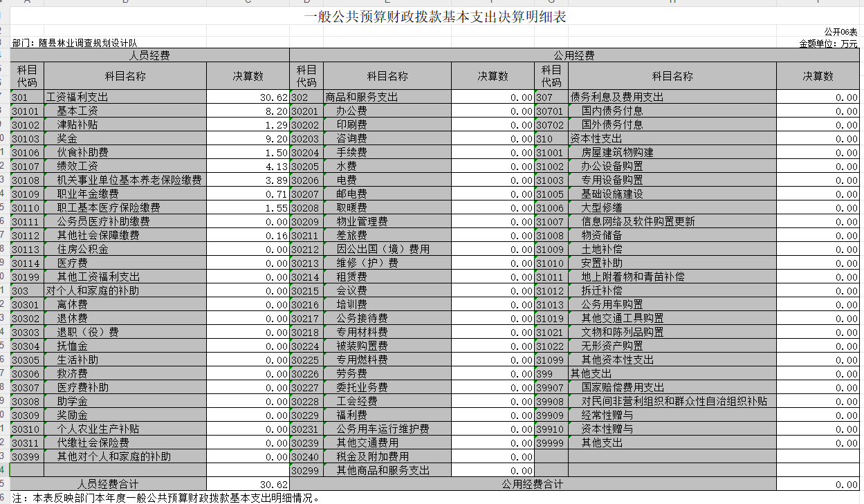Select the 津贴补贴 cell
The image size is (864, 504).
pyautogui.click(x=125, y=124)
